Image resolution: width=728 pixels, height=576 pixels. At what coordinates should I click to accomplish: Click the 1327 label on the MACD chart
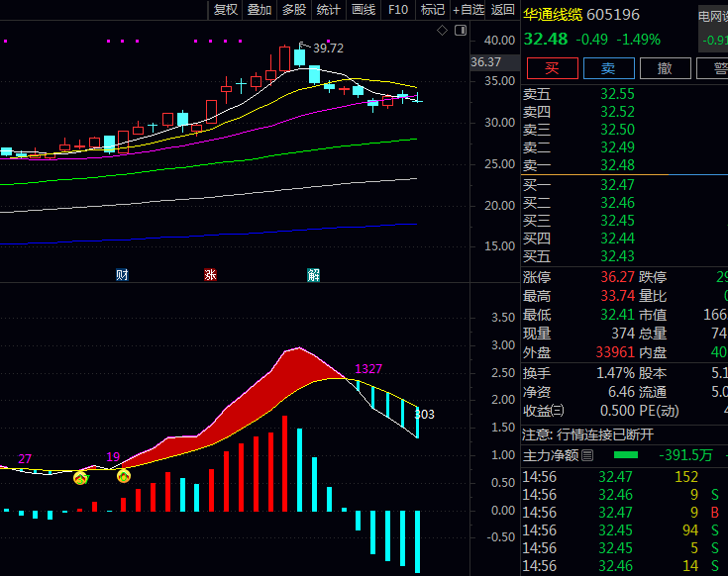pos(368,369)
